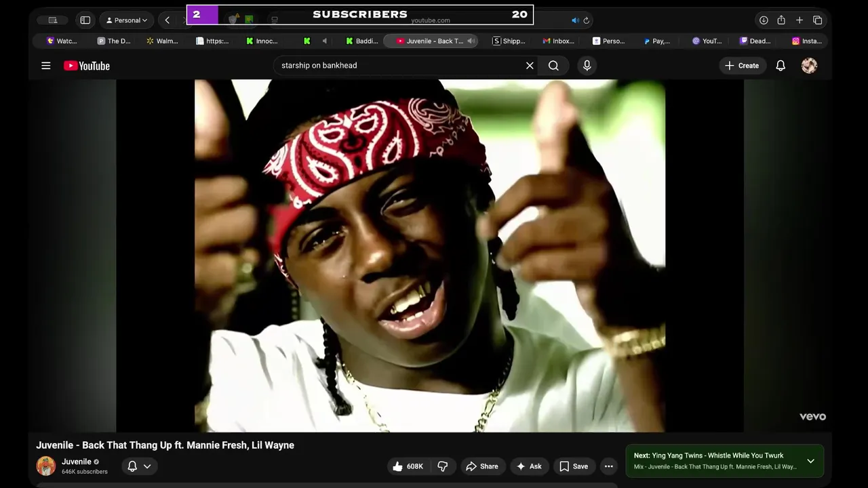Show tab overview
868x488 pixels.
(x=818, y=20)
